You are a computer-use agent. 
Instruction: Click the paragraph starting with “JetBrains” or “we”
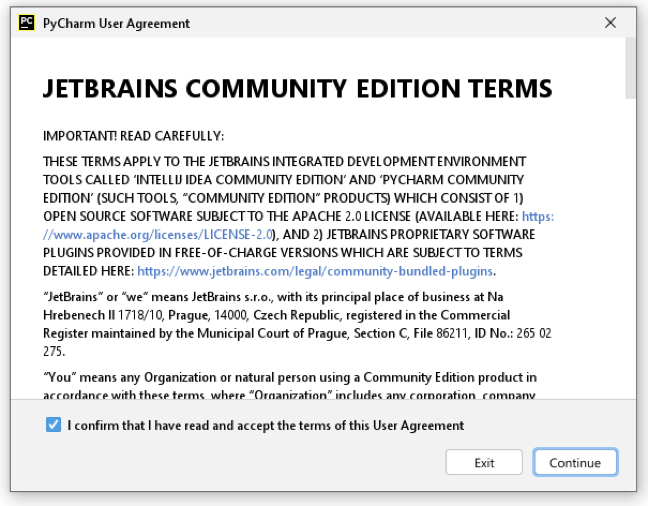(297, 324)
